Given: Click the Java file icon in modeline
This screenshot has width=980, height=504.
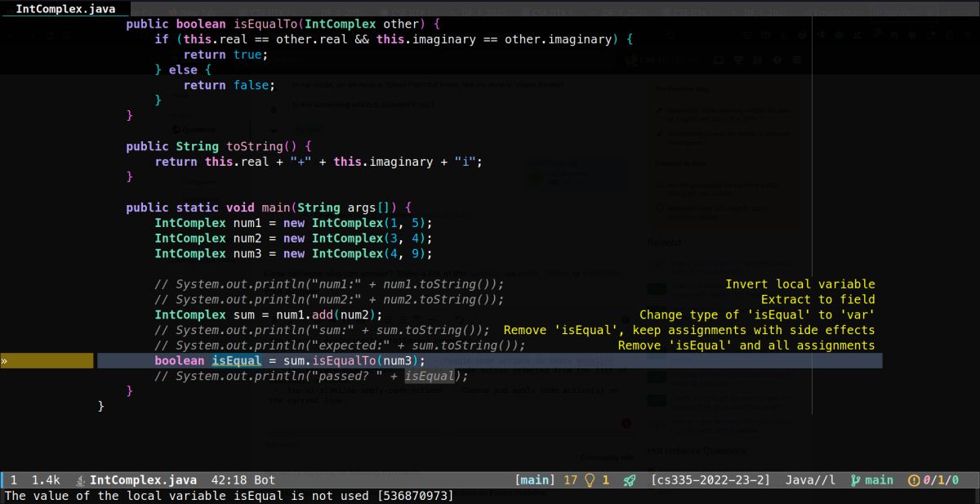Looking at the screenshot, I should 81,480.
